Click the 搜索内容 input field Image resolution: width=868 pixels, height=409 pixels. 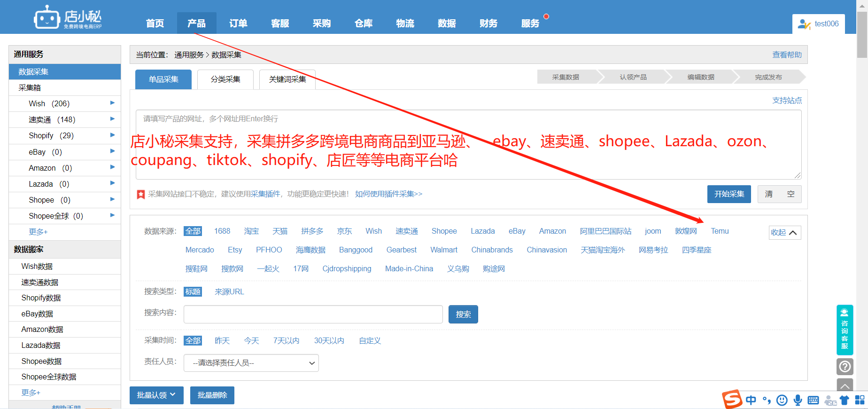[x=313, y=314]
